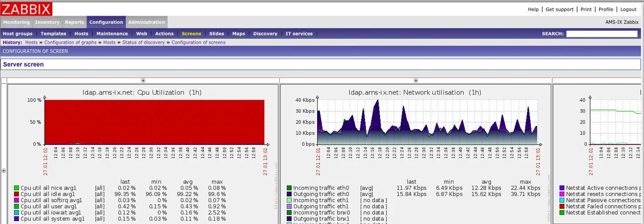Click Outgoing eth0 max value 39.71 Kbps

pos(525,194)
